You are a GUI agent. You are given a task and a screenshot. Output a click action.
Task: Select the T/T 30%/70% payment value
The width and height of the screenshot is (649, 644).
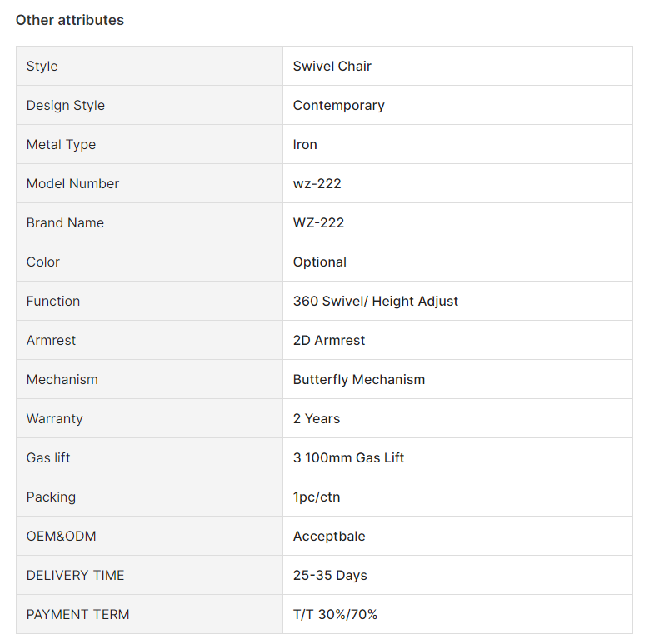tap(335, 614)
